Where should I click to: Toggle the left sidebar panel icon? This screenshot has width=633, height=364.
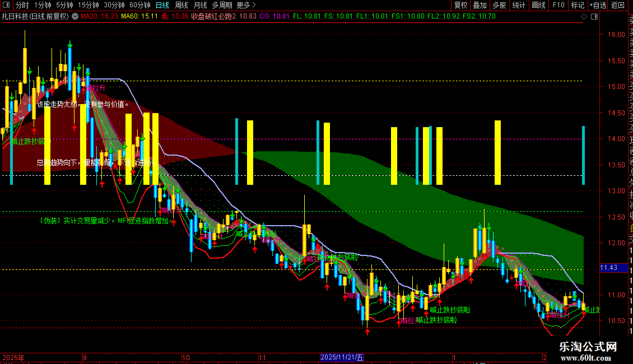(7, 5)
